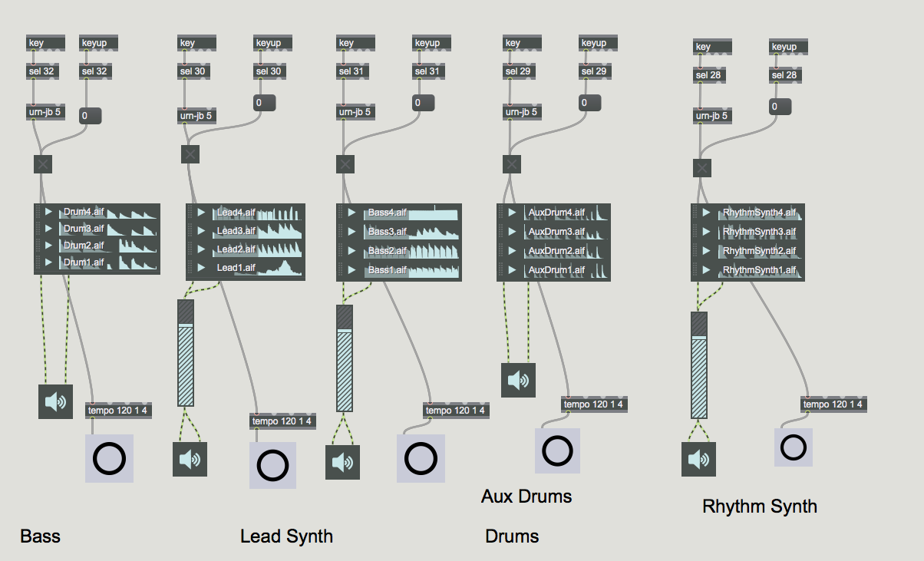Toggle the X box above the Bass4.aif playlist
Image resolution: width=924 pixels, height=561 pixels.
(x=345, y=163)
